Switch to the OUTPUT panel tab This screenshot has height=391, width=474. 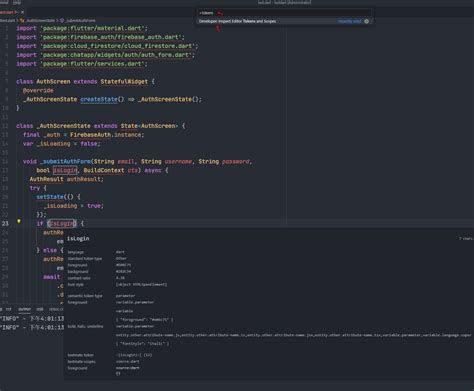pos(24,309)
